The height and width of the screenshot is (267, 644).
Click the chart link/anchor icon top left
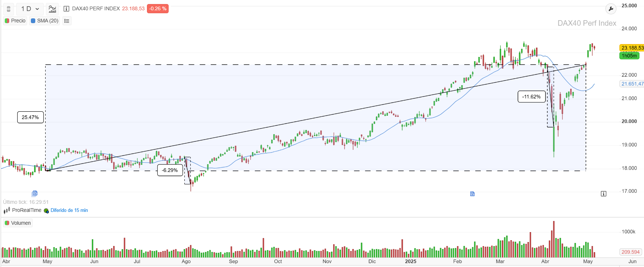coord(8,9)
